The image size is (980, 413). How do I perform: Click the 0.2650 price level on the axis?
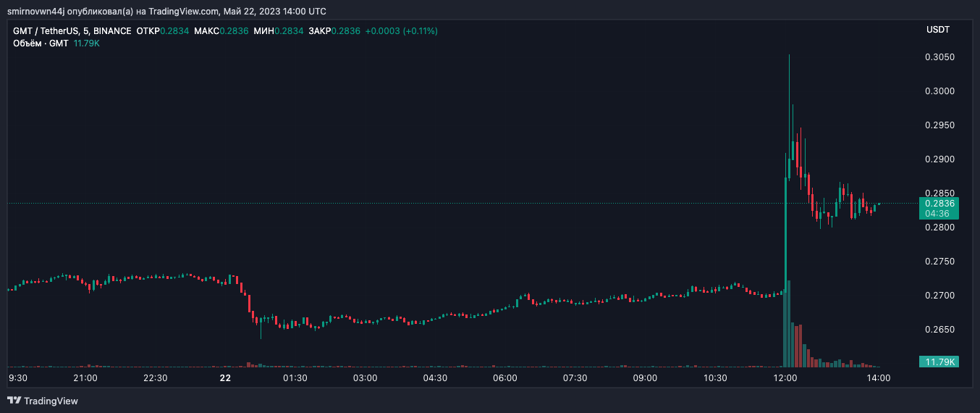[939, 330]
